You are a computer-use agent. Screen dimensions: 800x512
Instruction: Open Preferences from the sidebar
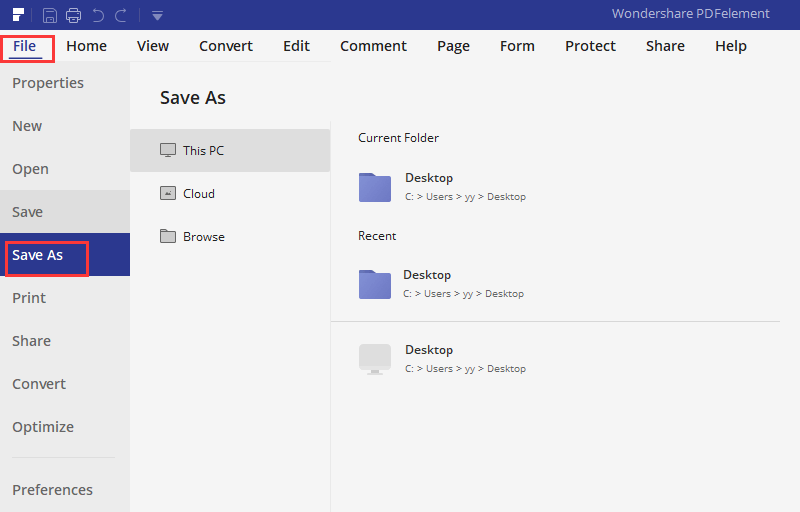tap(52, 490)
